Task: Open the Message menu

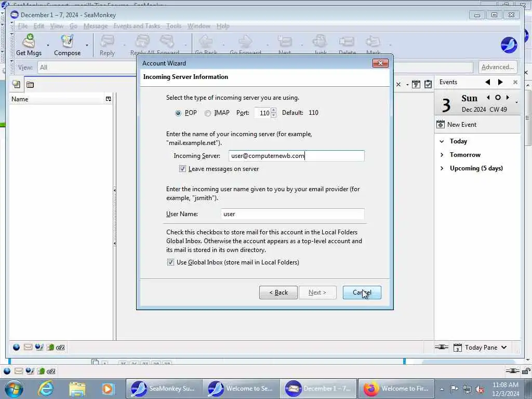Action: (x=96, y=26)
